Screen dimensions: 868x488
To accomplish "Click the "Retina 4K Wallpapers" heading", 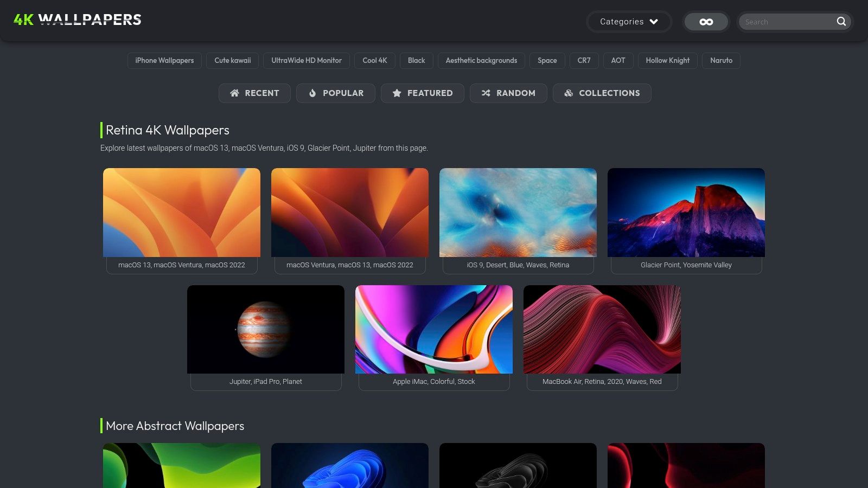I will pos(168,130).
